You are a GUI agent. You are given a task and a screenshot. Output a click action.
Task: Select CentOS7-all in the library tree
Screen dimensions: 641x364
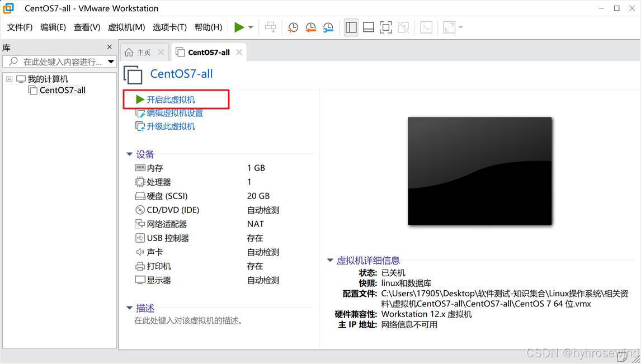tap(63, 90)
